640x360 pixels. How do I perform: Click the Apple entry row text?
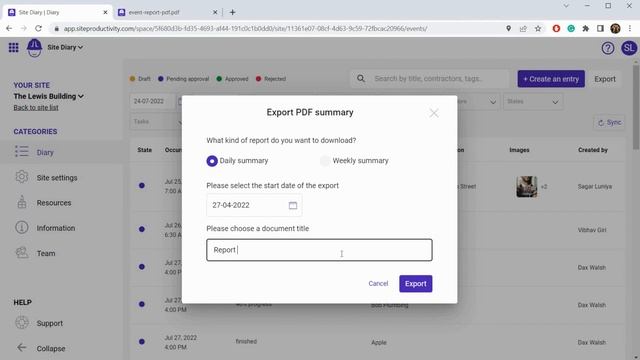[378, 342]
